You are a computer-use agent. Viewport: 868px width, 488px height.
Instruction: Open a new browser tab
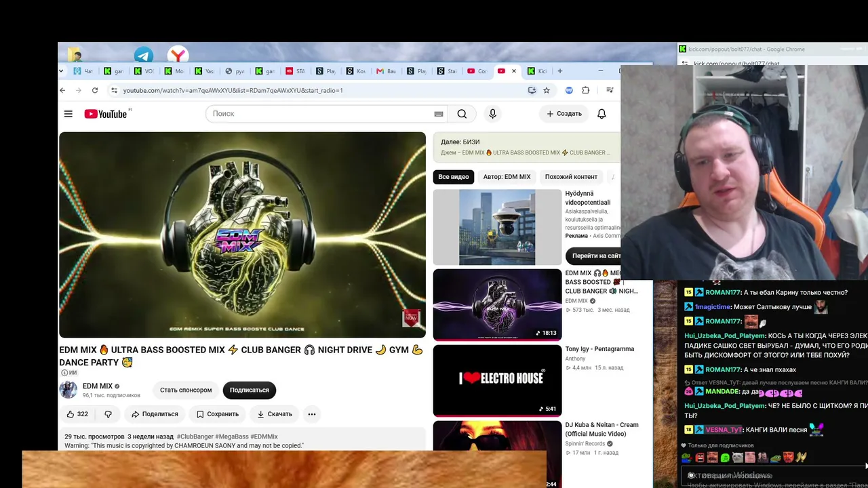point(559,71)
